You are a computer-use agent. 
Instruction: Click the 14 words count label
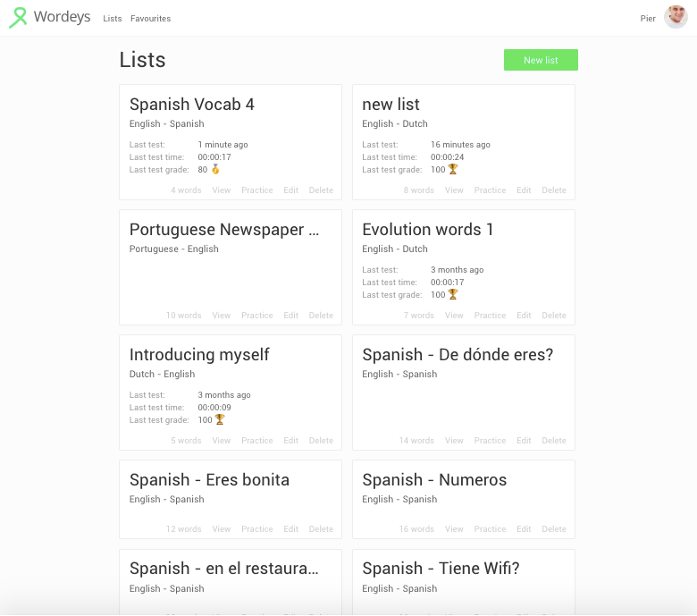click(416, 440)
